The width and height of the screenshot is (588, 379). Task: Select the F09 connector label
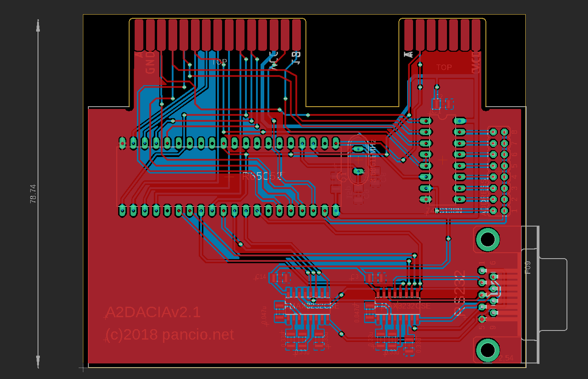(528, 267)
